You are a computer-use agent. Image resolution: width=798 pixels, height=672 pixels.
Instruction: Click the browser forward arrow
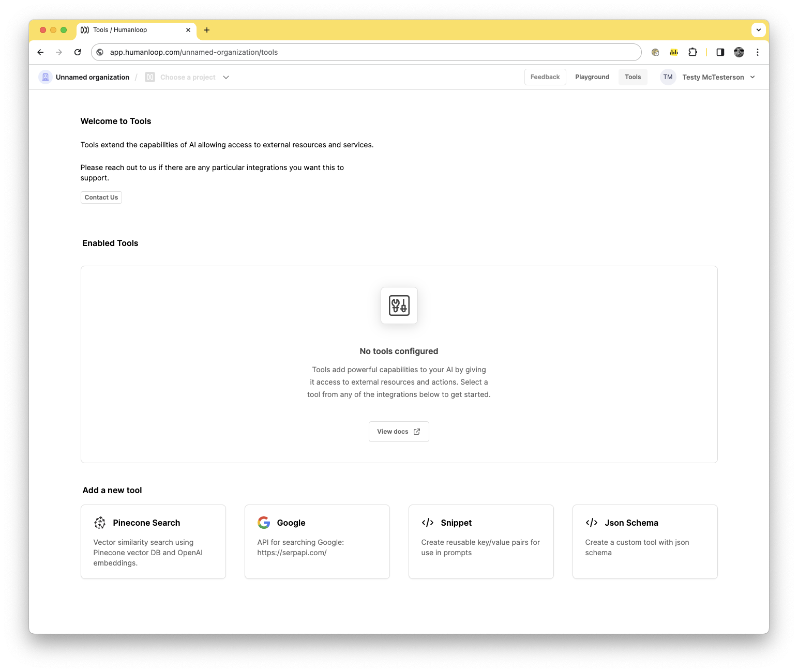tap(59, 52)
